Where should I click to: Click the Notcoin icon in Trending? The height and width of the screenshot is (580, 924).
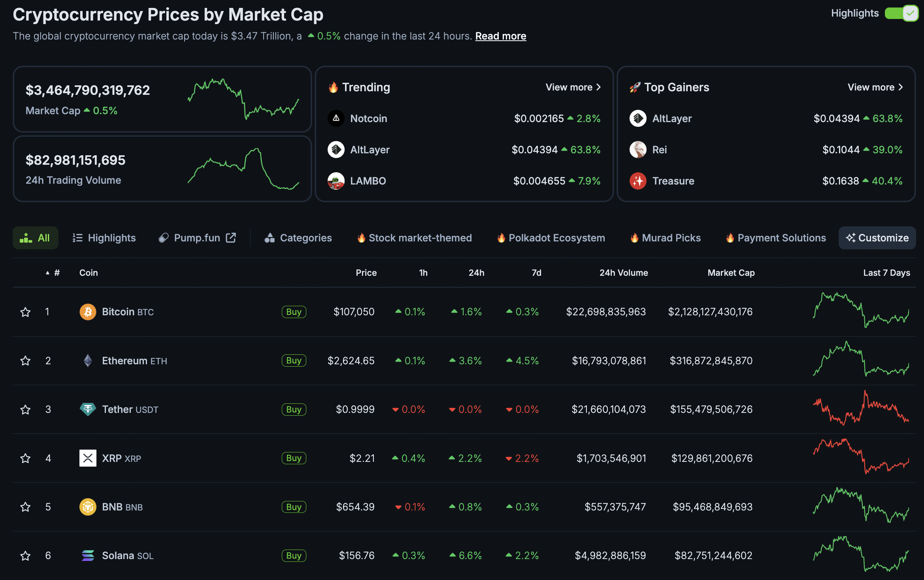pos(336,118)
